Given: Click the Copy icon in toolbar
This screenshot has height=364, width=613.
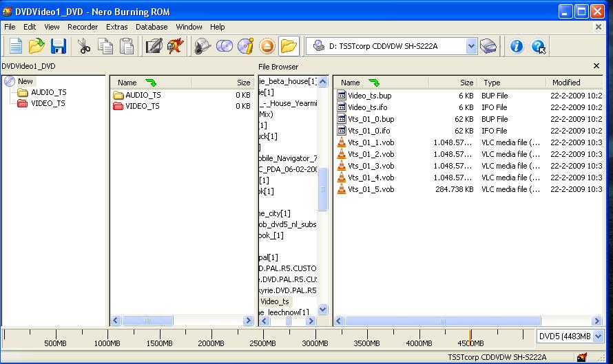Looking at the screenshot, I should pos(105,46).
